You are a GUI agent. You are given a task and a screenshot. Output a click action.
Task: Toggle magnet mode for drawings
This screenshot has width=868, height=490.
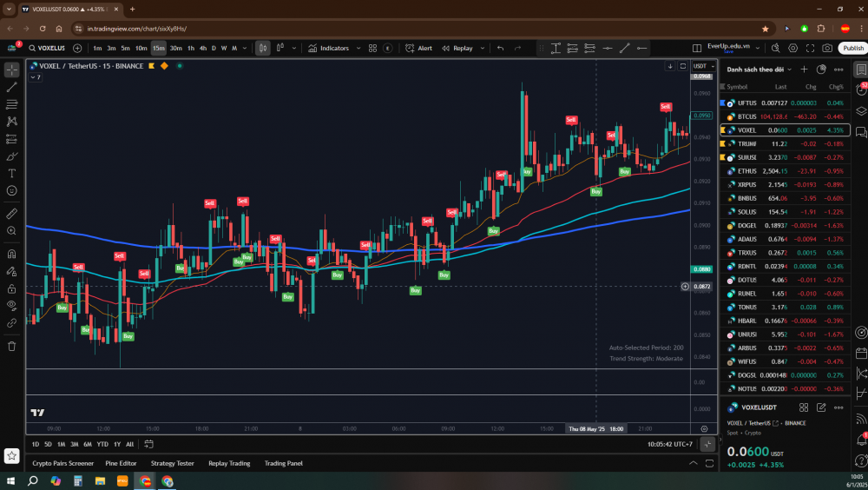[11, 254]
